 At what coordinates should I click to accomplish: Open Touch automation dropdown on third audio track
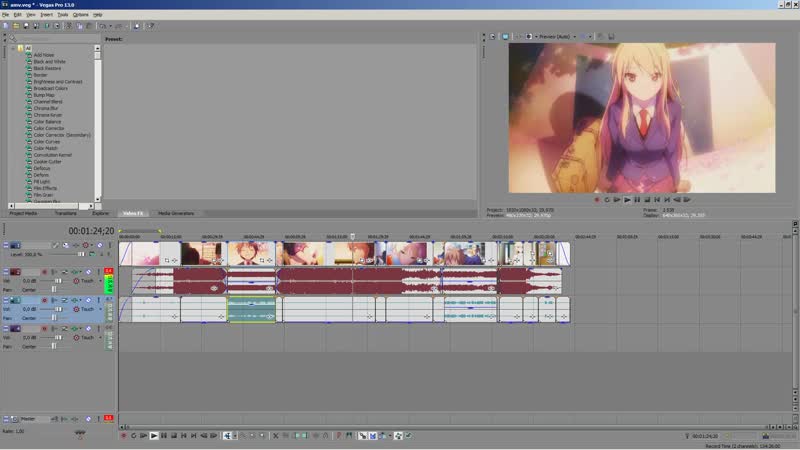101,338
